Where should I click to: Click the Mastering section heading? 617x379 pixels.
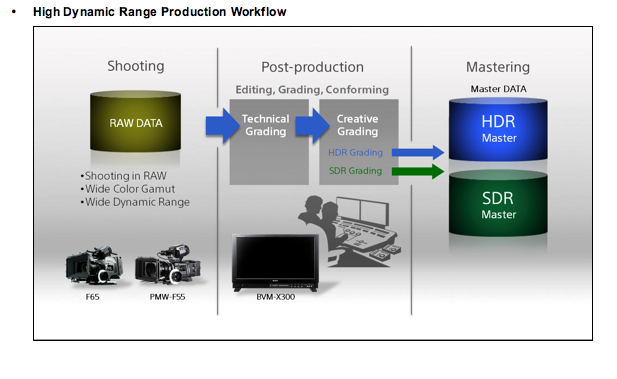click(498, 67)
